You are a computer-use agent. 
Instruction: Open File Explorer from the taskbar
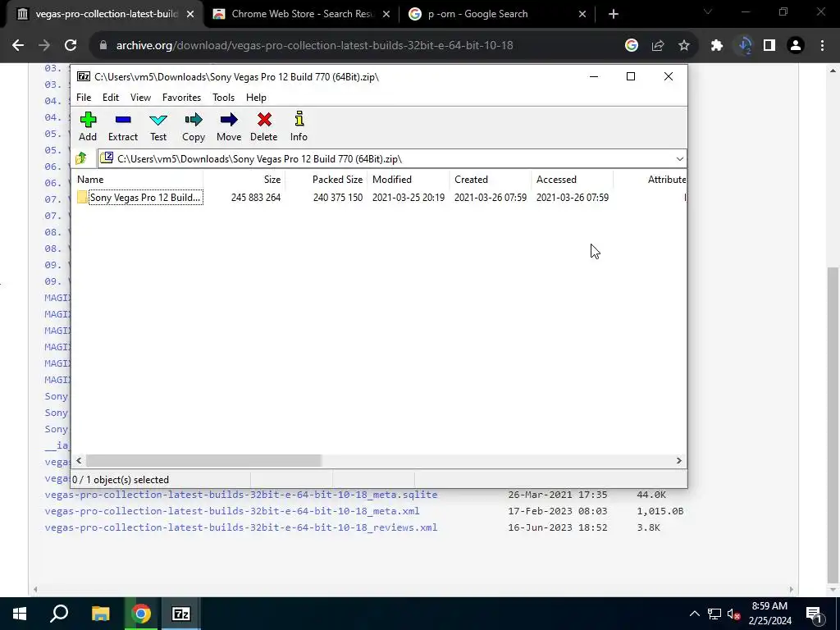tap(100, 614)
